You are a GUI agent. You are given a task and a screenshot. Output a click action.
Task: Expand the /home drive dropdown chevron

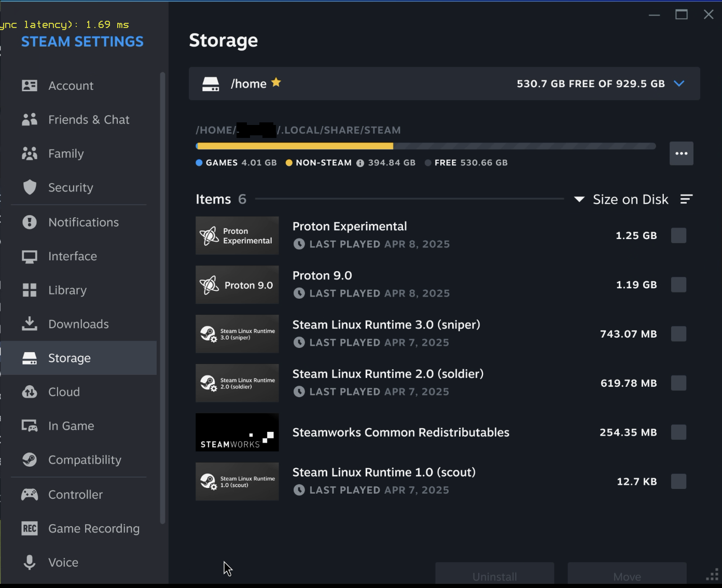pyautogui.click(x=679, y=83)
